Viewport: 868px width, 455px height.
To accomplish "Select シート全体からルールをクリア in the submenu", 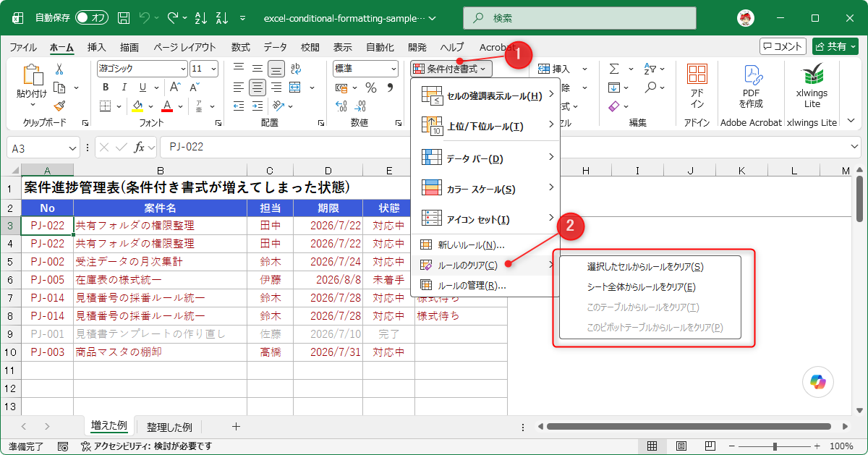I will click(641, 287).
